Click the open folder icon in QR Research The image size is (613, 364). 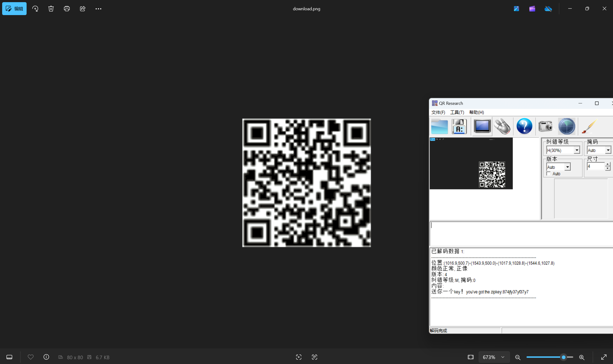coord(439,126)
